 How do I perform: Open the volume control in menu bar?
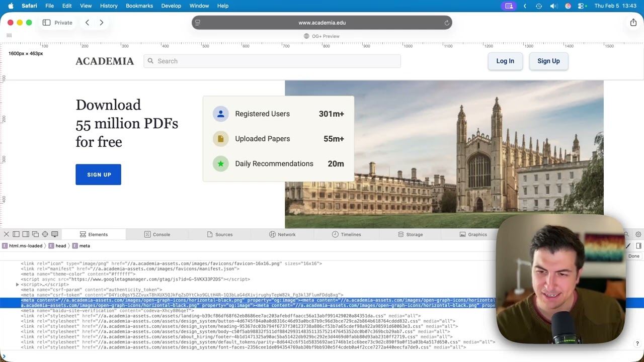553,6
